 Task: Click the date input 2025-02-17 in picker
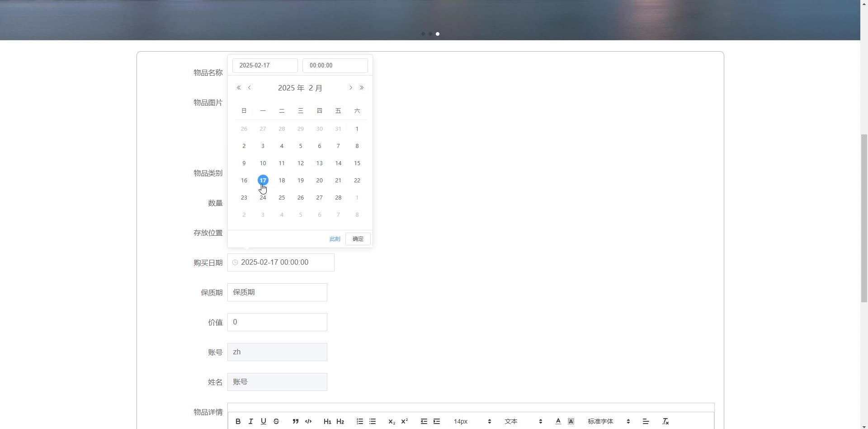click(x=265, y=66)
